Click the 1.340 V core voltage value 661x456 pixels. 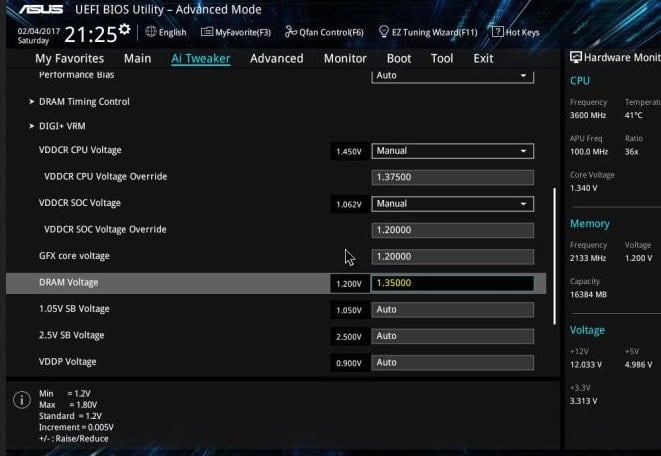[584, 188]
